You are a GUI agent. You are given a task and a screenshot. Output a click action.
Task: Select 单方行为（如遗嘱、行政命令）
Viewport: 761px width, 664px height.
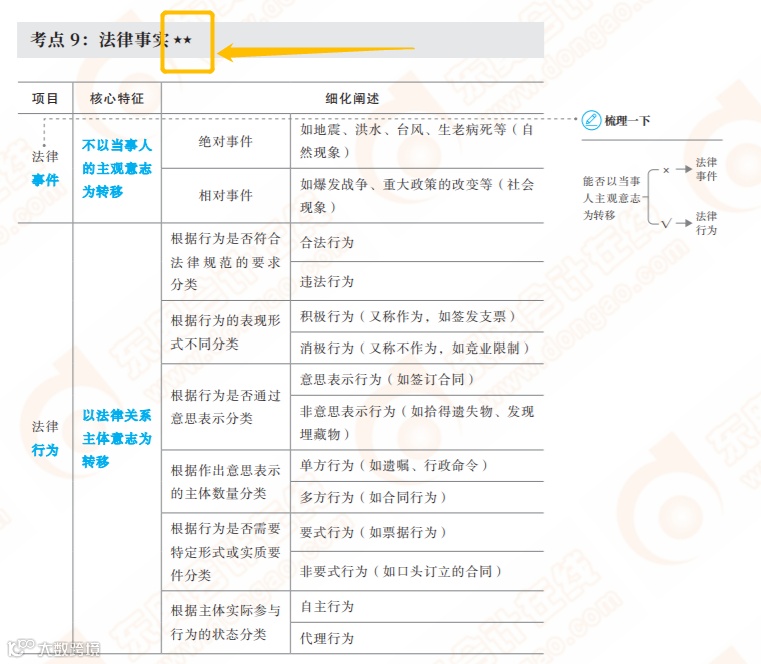(x=394, y=465)
